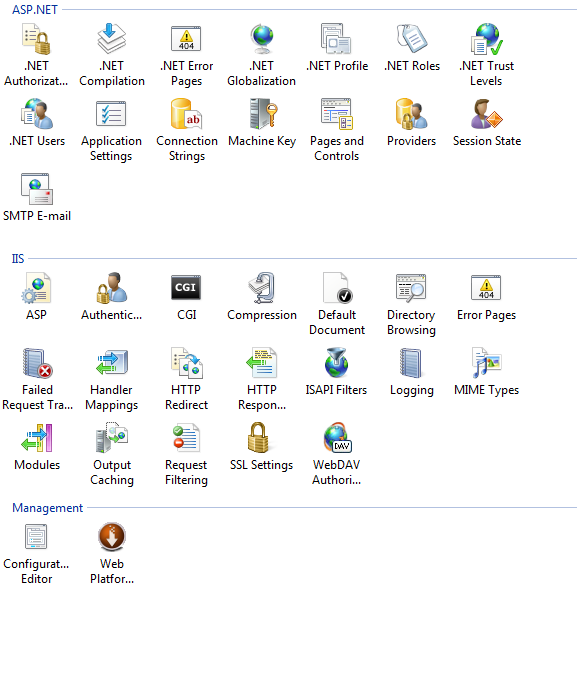
Task: Collapse the IIS group header
Action: (x=18, y=258)
